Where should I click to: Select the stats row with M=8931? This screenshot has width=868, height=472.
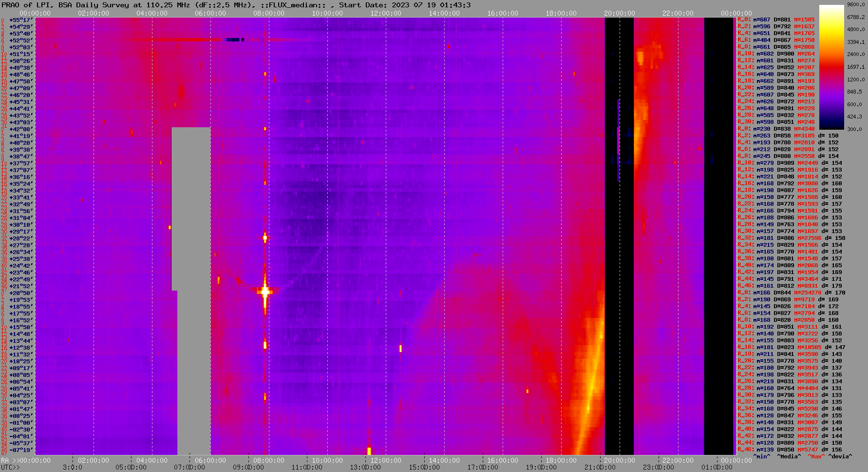(790, 286)
